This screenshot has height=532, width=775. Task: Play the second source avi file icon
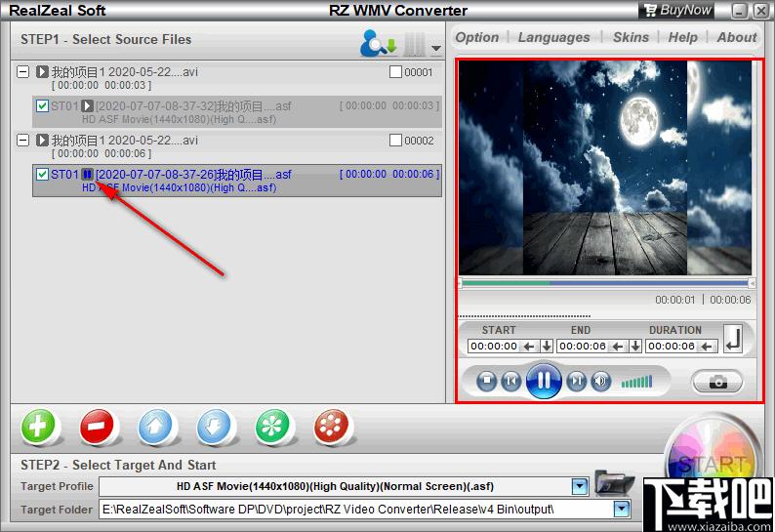(x=42, y=141)
